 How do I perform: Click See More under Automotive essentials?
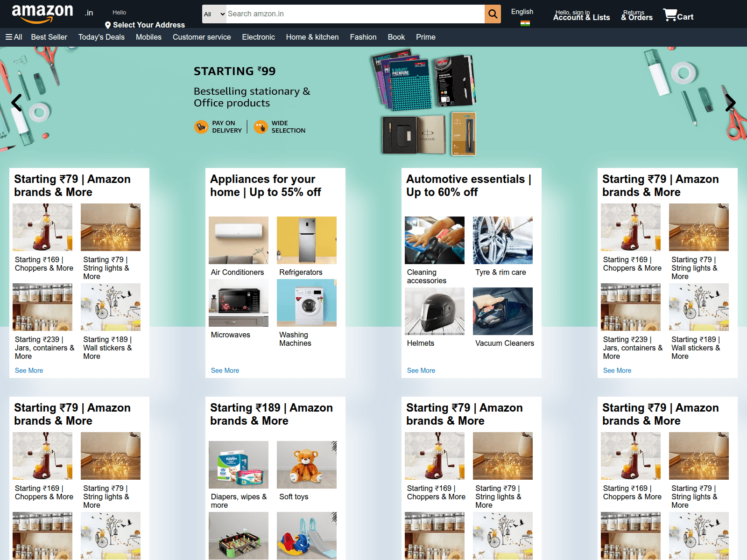click(421, 371)
